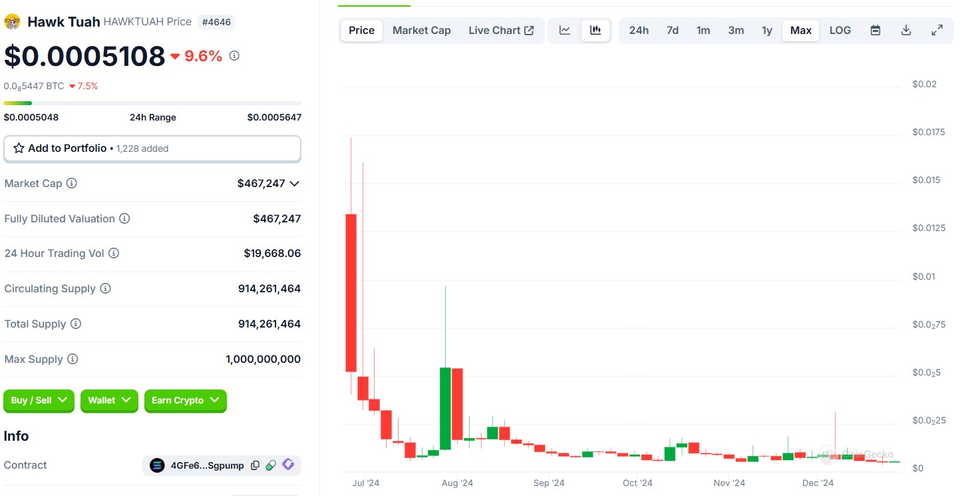Click the #4646 rank badge
This screenshot has height=496, width=980.
pos(217,22)
